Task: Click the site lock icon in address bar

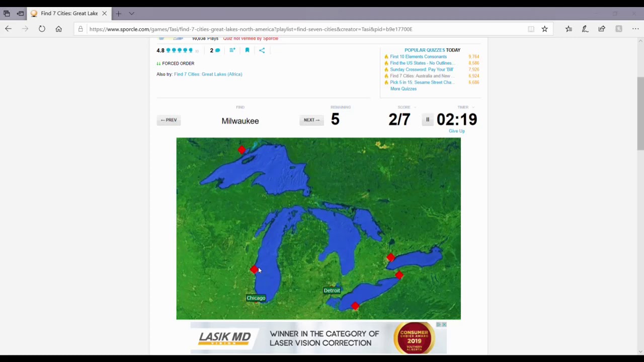Action: coord(80,29)
